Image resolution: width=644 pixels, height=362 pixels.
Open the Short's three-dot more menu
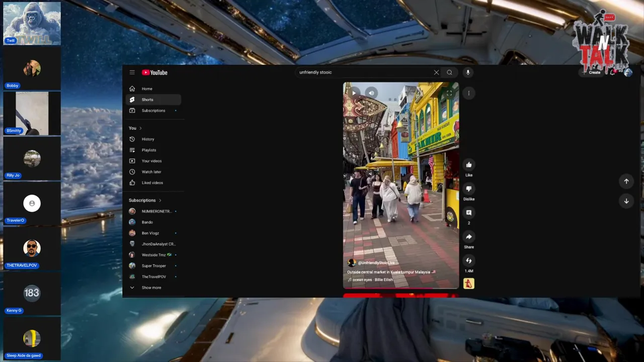(x=469, y=93)
